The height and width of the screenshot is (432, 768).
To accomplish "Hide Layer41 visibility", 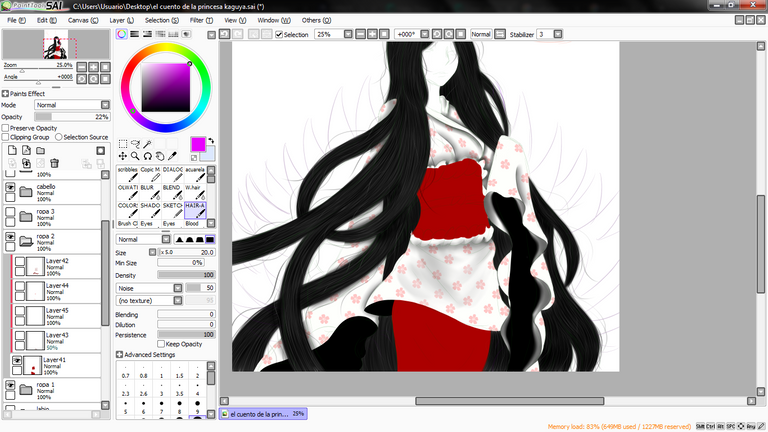I will point(17,360).
